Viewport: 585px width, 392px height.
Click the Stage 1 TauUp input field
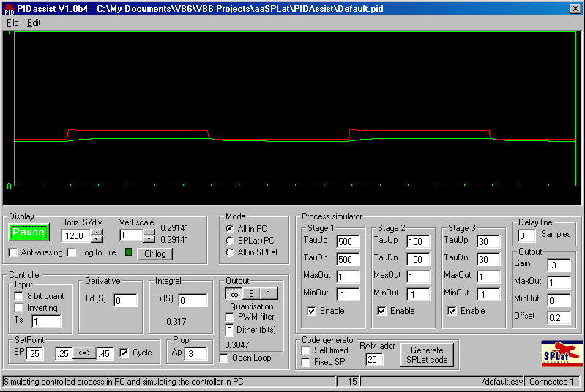[x=348, y=241]
